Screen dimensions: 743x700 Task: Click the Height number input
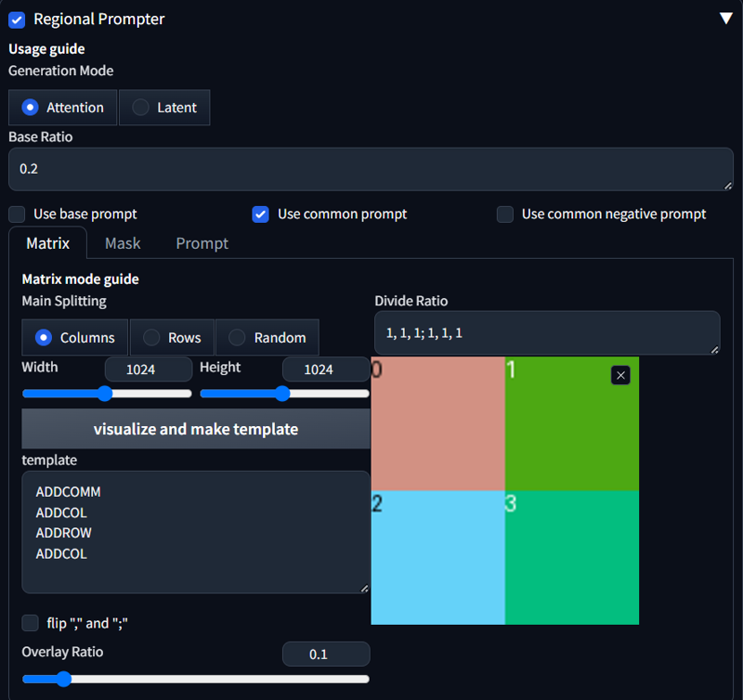[x=326, y=369]
